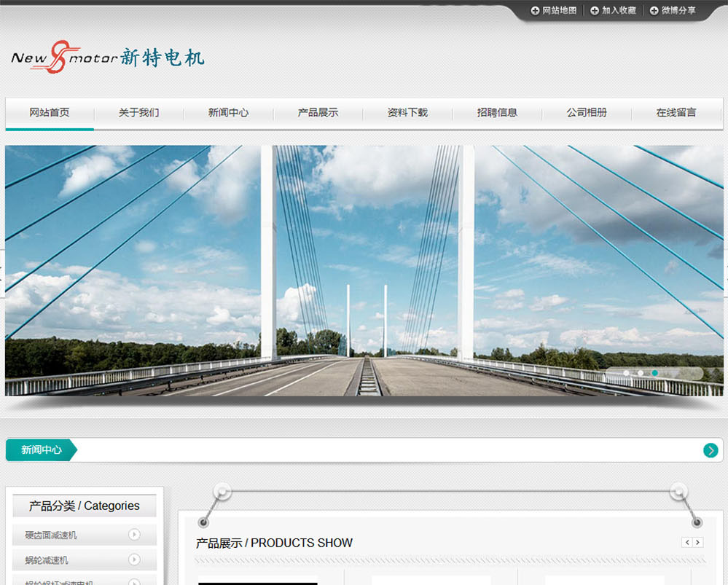Go to 网站首页 home tab

pos(50,113)
